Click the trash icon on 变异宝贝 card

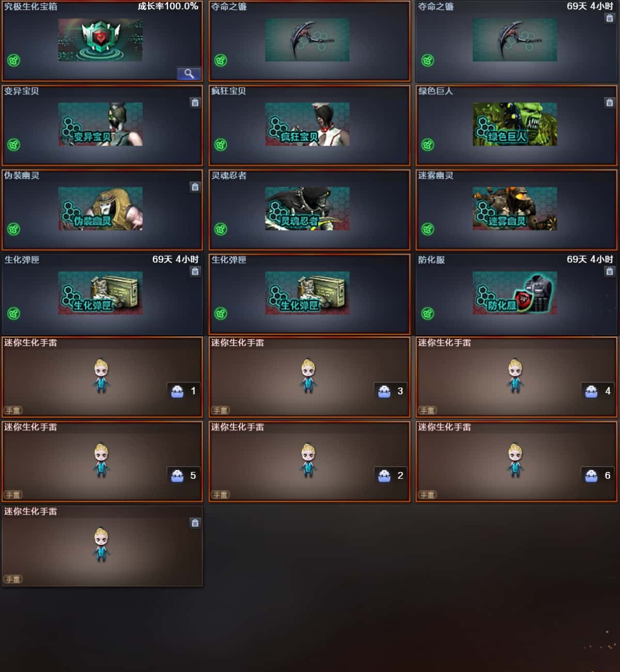pos(195,102)
